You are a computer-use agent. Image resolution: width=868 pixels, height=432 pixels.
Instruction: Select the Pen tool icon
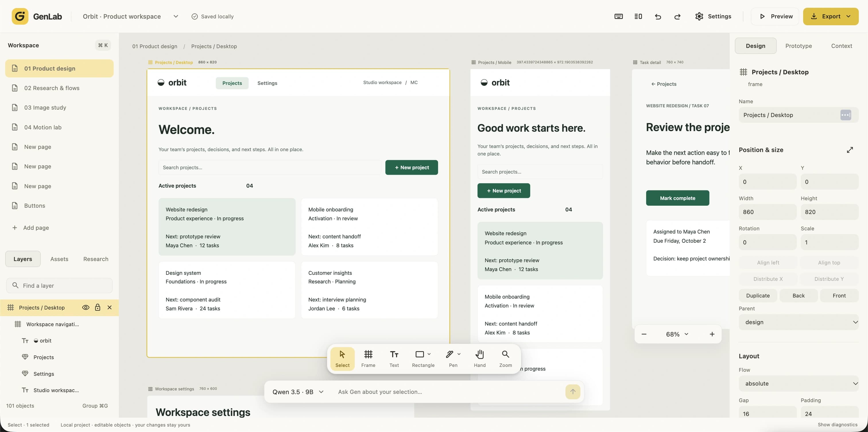tap(449, 354)
